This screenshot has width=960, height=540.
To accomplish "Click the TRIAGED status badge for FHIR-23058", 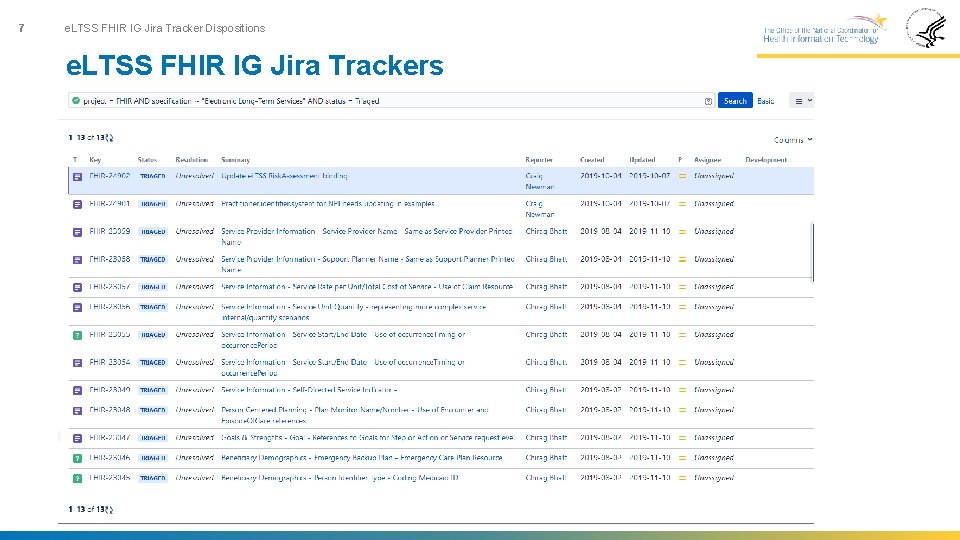I will coord(152,260).
